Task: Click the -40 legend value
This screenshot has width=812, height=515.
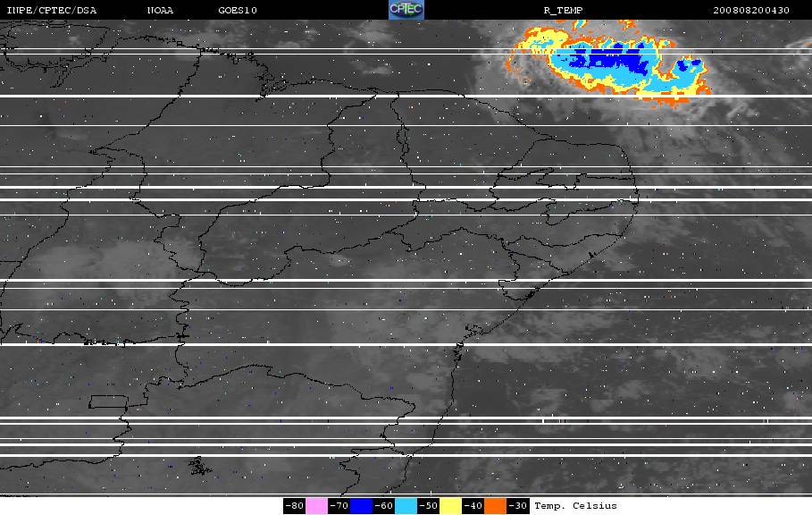Action: (473, 506)
